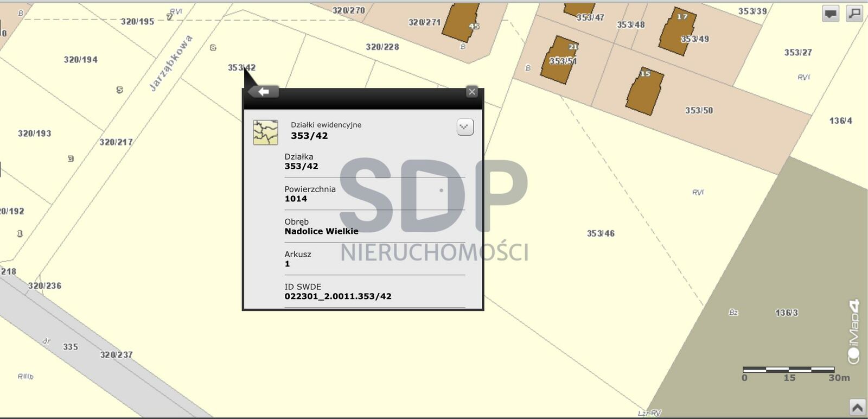Select parcel label 353/48 on map
Image resolution: width=868 pixels, height=419 pixels.
pos(631,24)
